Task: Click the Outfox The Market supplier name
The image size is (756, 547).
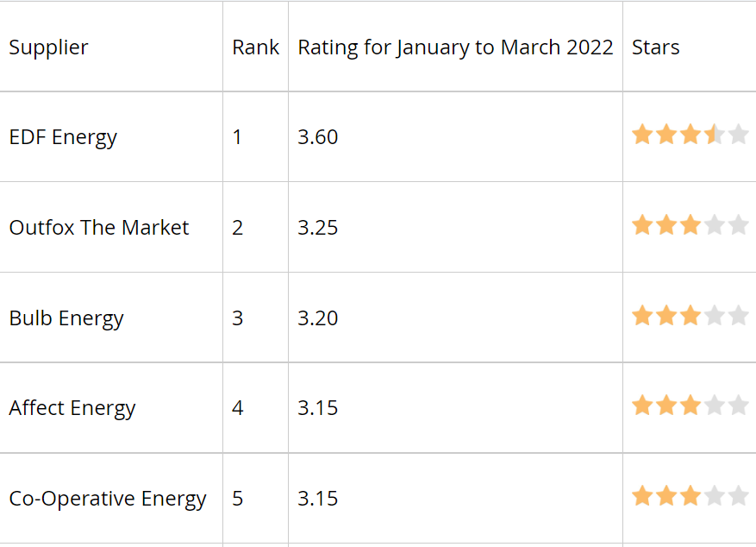Action: [x=99, y=227]
